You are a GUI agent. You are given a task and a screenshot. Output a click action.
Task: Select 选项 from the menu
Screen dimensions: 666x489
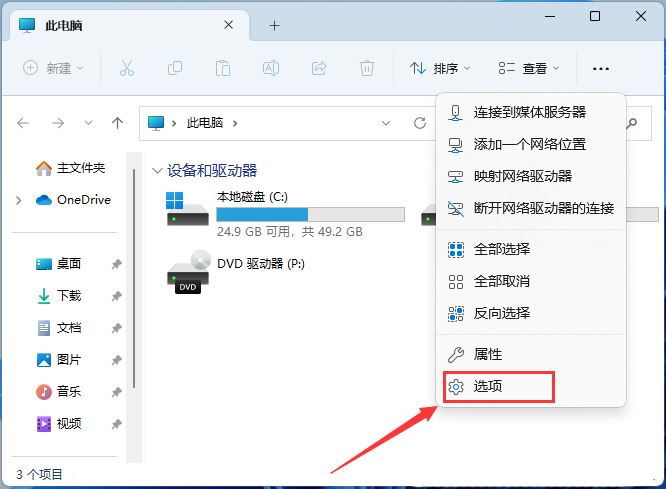tap(487, 387)
